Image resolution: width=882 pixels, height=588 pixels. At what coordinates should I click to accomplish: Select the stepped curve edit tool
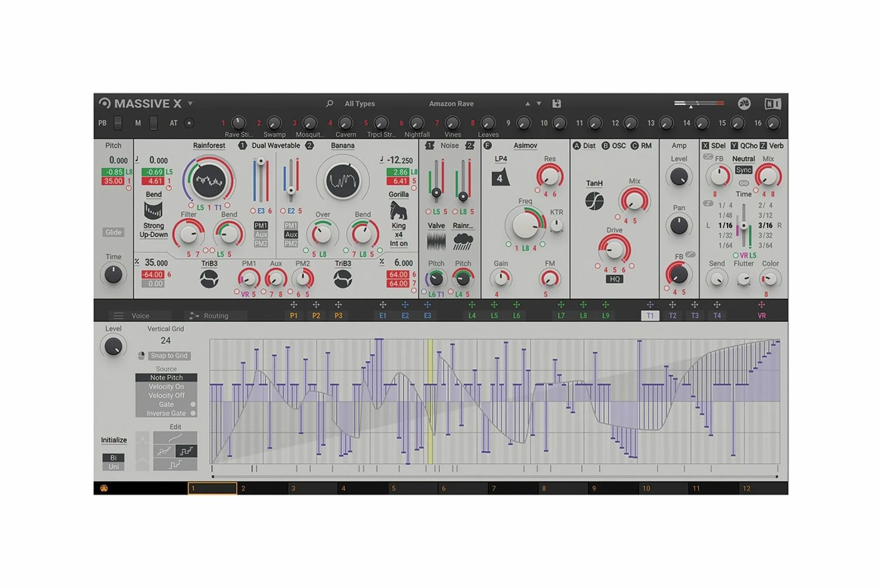(175, 465)
